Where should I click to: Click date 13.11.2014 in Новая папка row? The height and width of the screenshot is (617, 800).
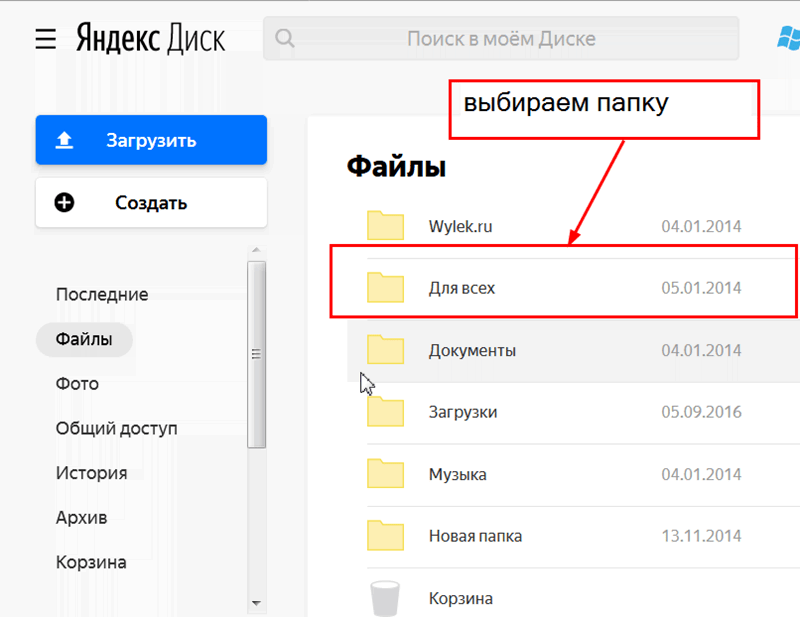(x=701, y=536)
